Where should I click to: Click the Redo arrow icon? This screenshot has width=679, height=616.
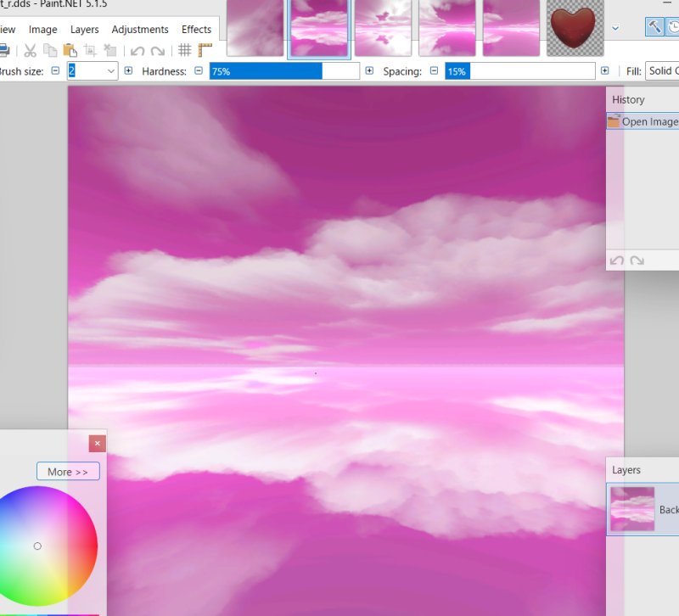pos(157,49)
